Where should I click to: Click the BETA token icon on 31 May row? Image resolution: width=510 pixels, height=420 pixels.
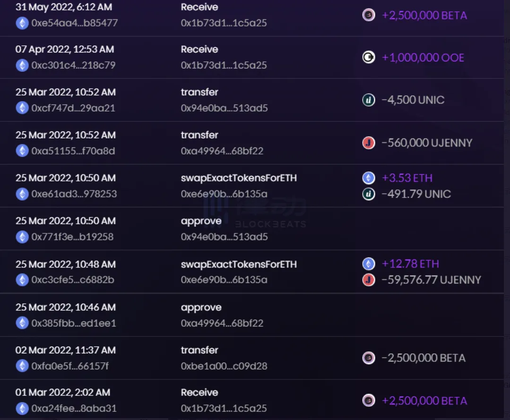pos(368,15)
